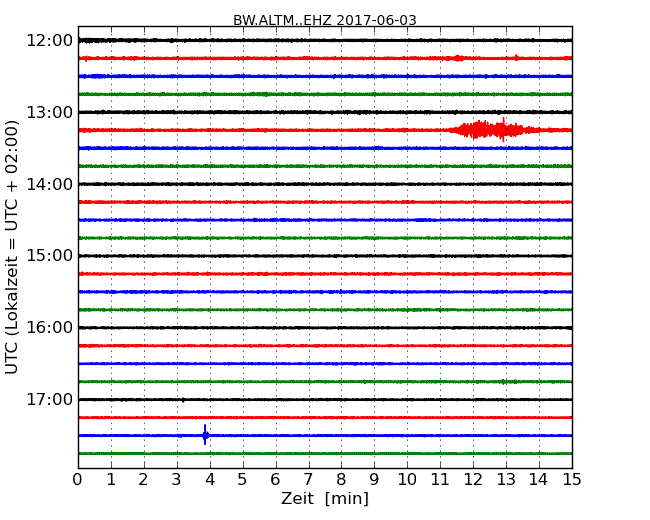Image resolution: width=650 pixels, height=520 pixels.
Task: Click x-axis tick label 15
Action: pos(572,480)
